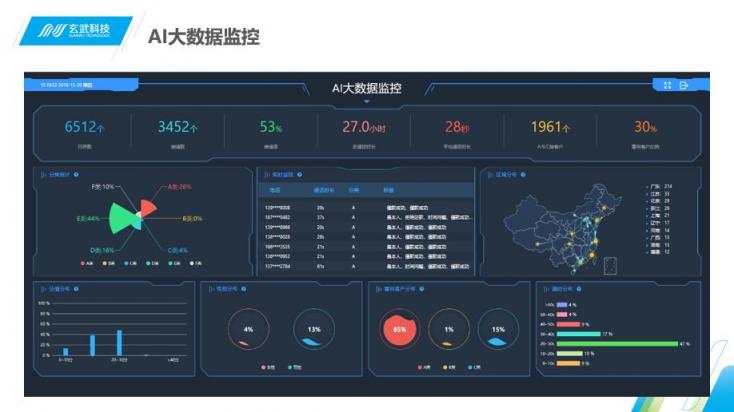
Task: Expand the chevron below the AI大数据监控 dashboard title
Action: pos(367,101)
